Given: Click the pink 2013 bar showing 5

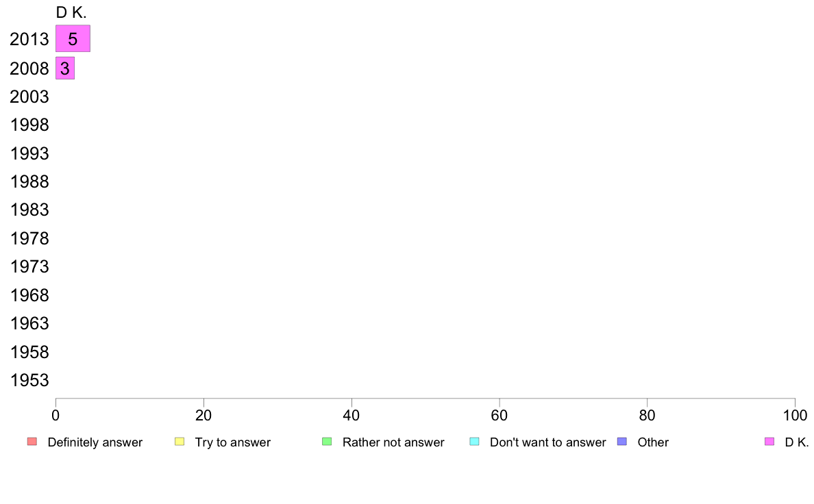Looking at the screenshot, I should [73, 39].
